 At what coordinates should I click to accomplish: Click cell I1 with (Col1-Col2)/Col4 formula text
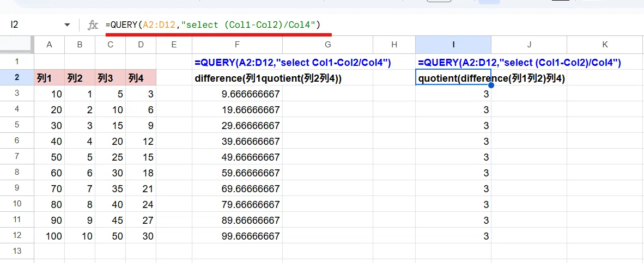[x=453, y=63]
